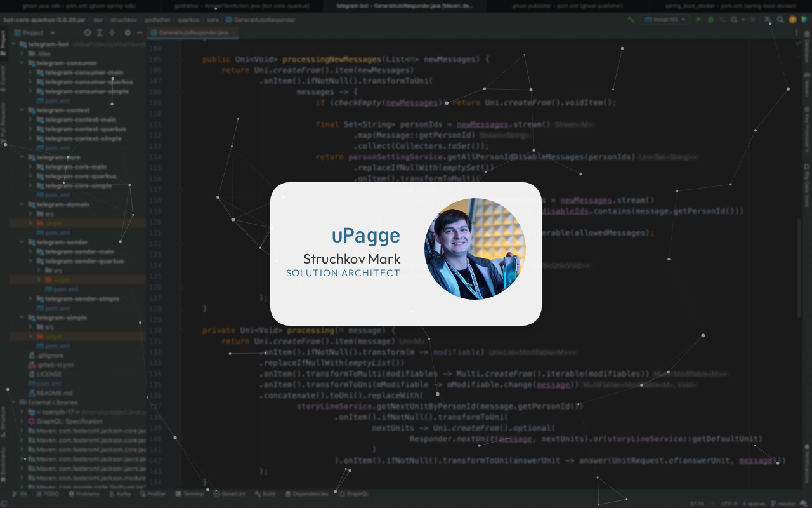Open Project panel gear settings

point(128,33)
